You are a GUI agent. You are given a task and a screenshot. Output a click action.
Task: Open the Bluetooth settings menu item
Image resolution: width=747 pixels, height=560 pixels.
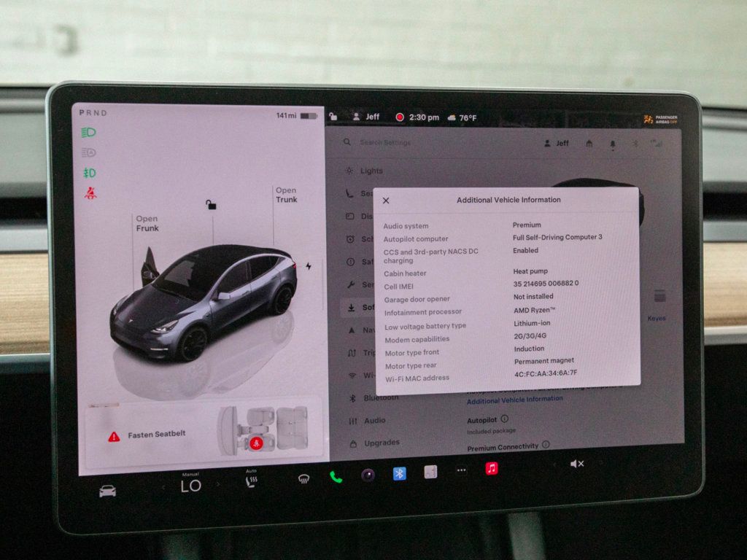coord(374,398)
